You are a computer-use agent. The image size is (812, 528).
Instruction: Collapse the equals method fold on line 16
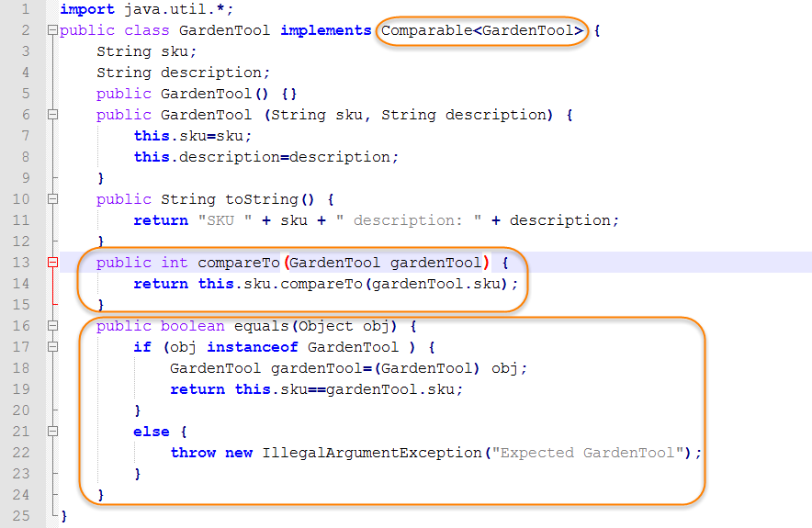click(52, 326)
